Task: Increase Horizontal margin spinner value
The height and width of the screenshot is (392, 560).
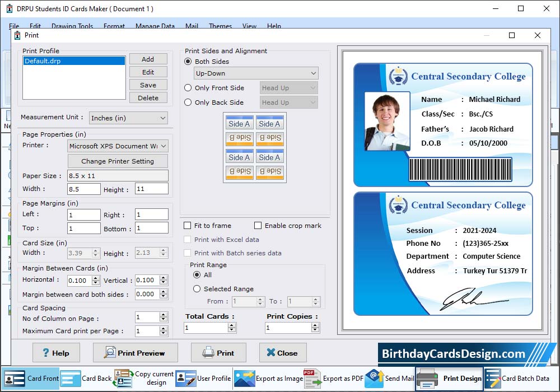Action: click(95, 278)
